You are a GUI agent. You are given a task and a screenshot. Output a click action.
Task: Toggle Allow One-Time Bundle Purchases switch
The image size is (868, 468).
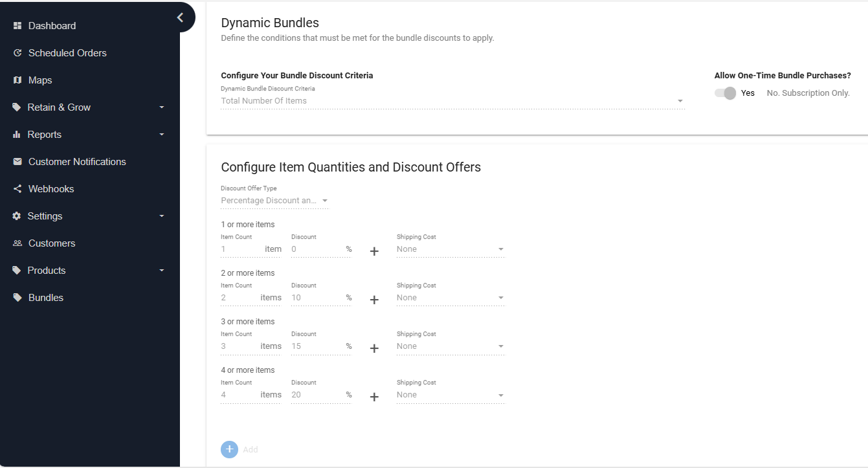(726, 93)
